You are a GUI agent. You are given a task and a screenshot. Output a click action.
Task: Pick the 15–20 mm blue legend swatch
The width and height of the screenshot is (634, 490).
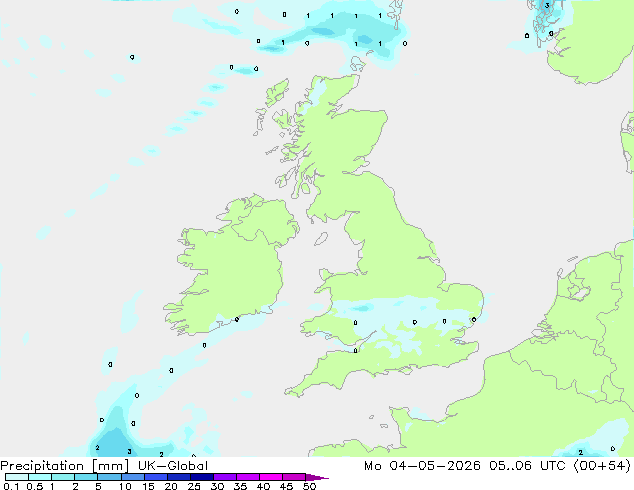[x=155, y=477]
